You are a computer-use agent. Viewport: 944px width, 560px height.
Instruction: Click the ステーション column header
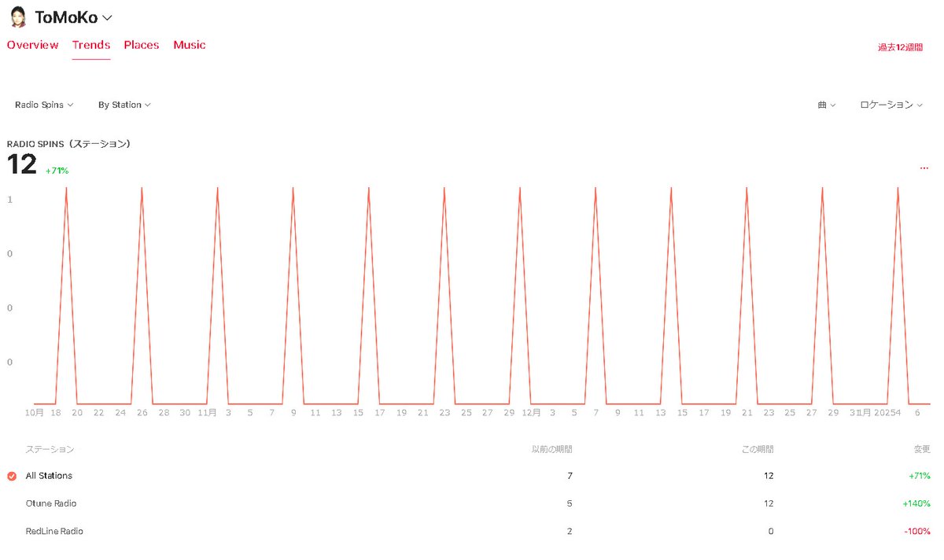(50, 449)
